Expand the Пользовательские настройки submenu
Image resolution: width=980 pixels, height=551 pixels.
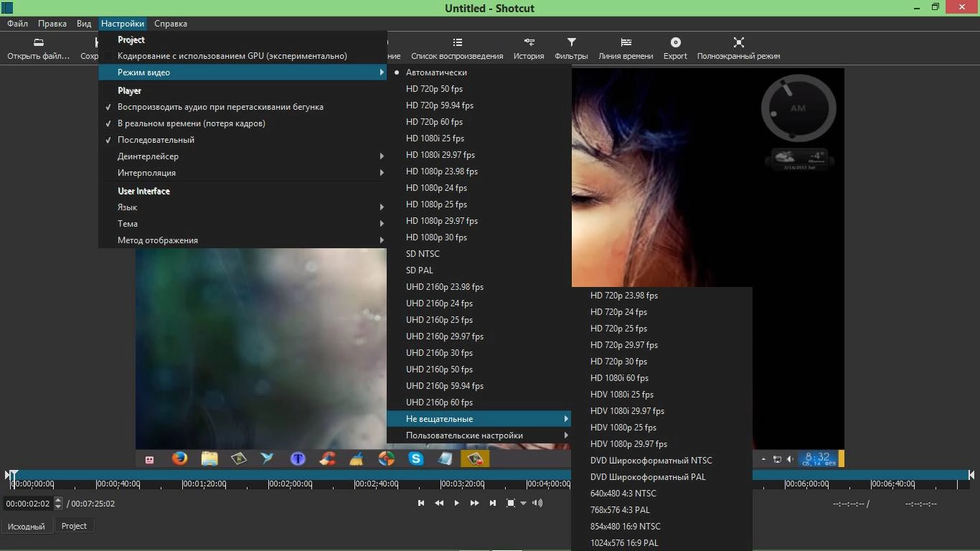coord(479,435)
